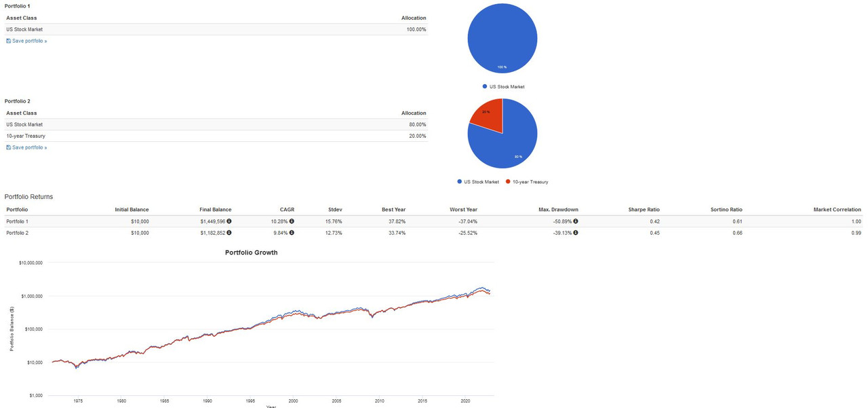The width and height of the screenshot is (868, 408).
Task: Click Initial Balance column header
Action: click(132, 210)
